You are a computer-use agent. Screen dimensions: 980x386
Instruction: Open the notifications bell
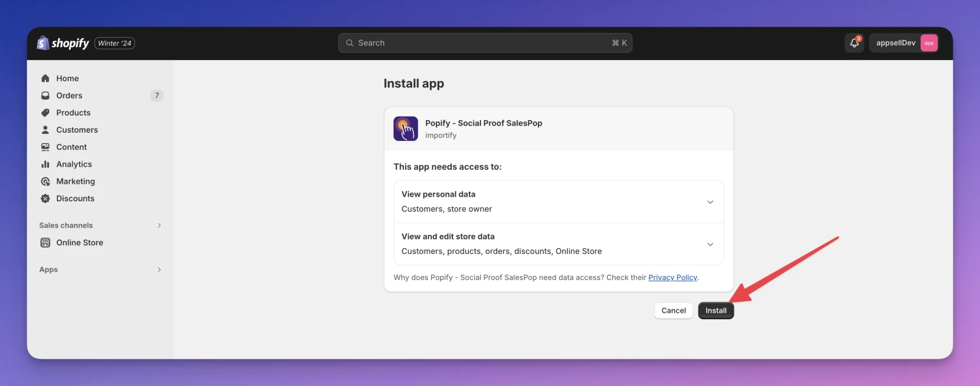point(854,43)
